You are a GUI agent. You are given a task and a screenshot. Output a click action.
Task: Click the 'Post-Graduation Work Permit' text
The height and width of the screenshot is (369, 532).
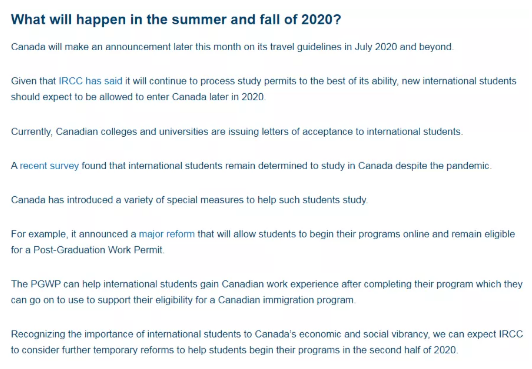[x=98, y=250]
